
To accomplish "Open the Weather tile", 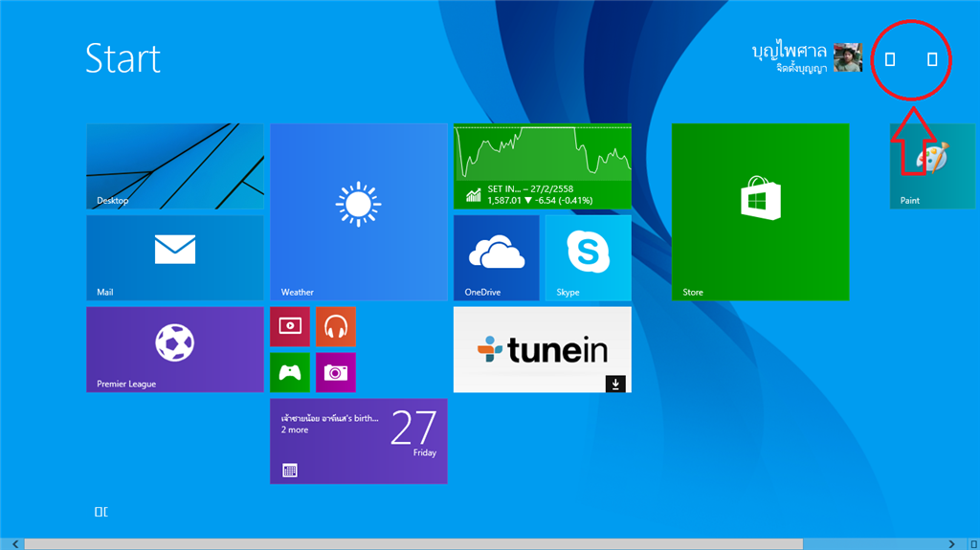I will [x=359, y=212].
